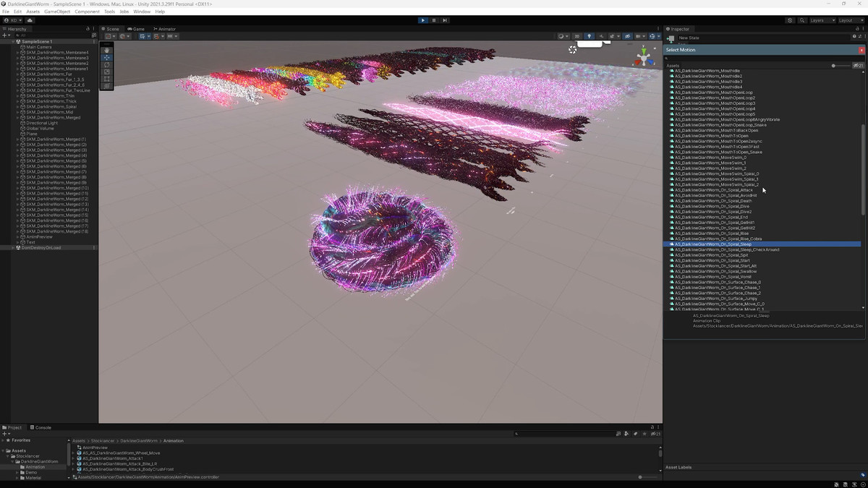This screenshot has height=488, width=868.
Task: Toggle the hidden-objects visibility button in Scene toolbar
Action: pyautogui.click(x=627, y=36)
